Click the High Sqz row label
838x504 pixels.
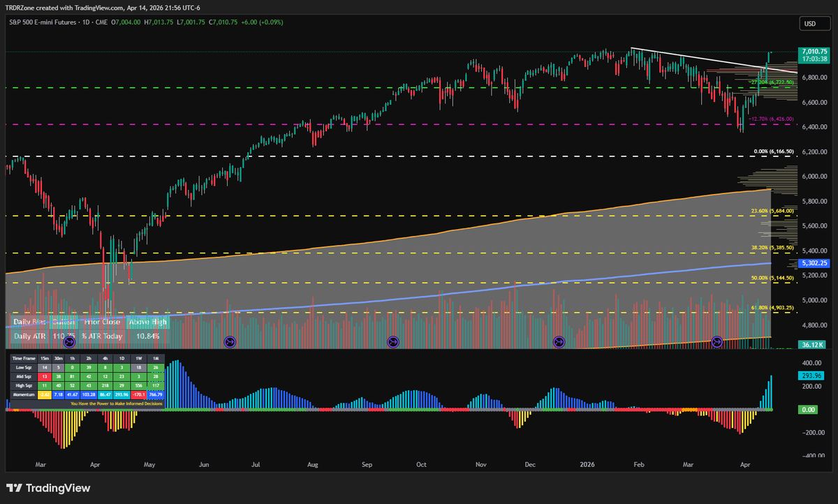coord(24,386)
